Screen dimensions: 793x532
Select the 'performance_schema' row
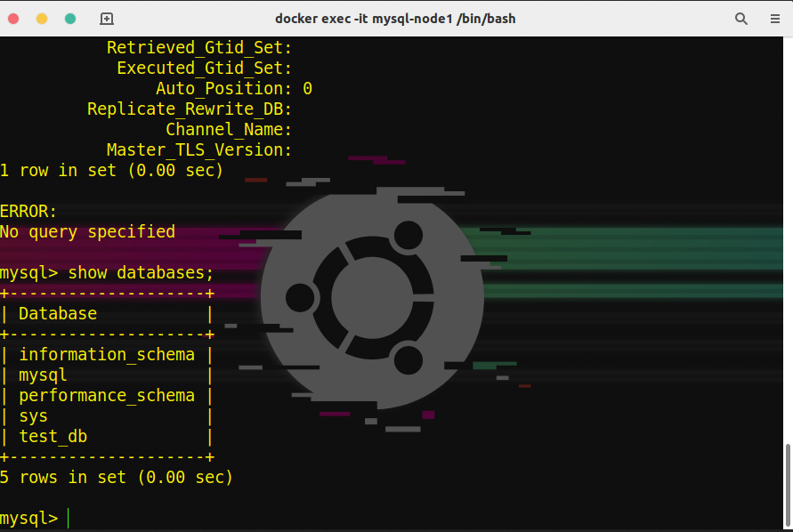pyautogui.click(x=107, y=396)
